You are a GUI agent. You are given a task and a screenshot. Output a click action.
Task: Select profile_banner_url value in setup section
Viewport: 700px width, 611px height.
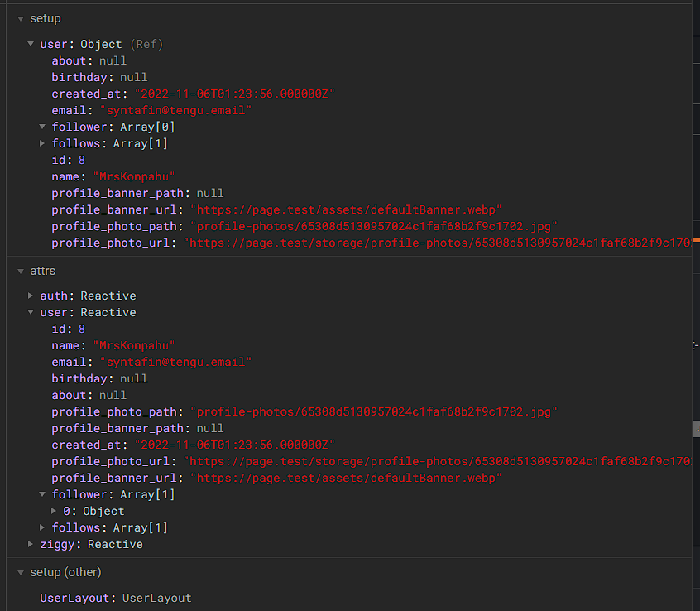coord(346,209)
